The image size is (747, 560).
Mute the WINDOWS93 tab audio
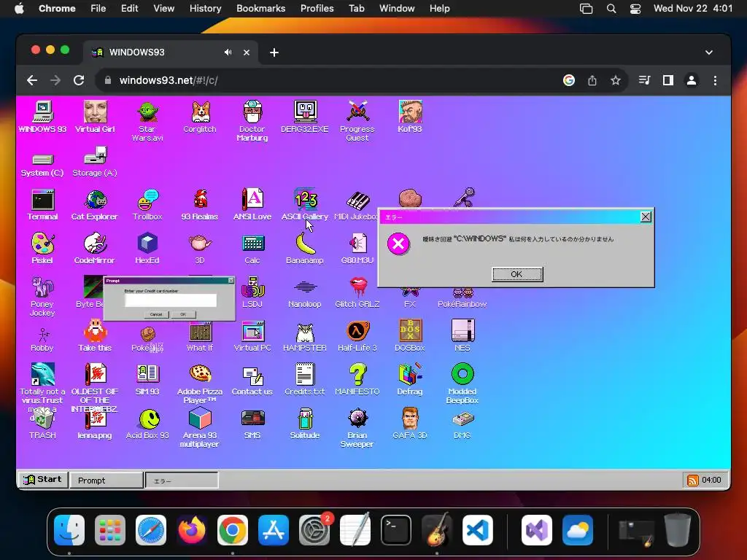pos(228,52)
